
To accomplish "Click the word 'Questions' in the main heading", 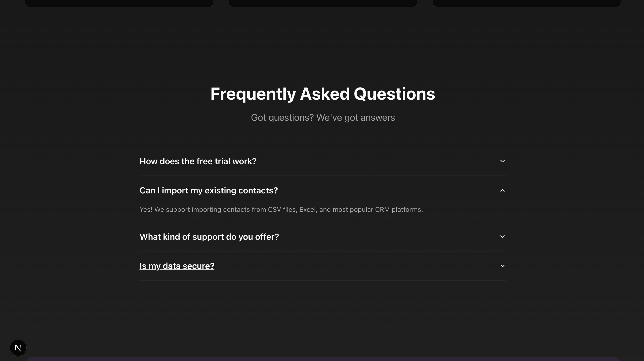I will click(x=394, y=94).
